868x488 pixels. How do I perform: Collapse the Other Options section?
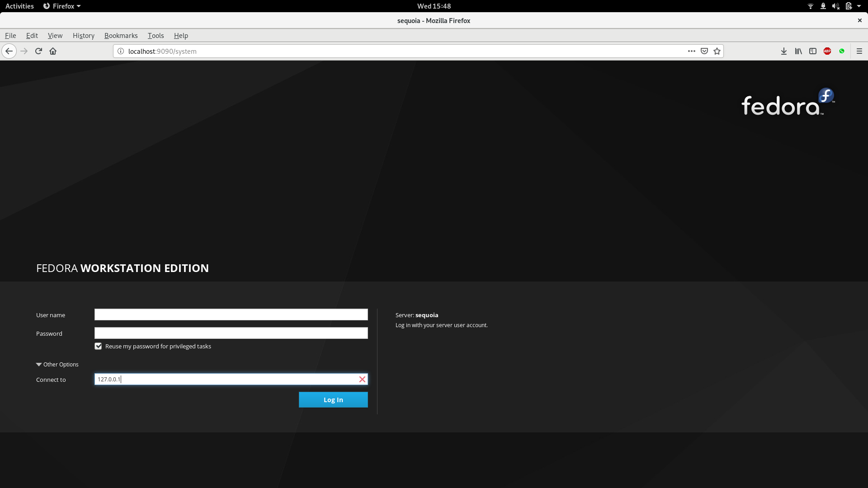tap(38, 364)
